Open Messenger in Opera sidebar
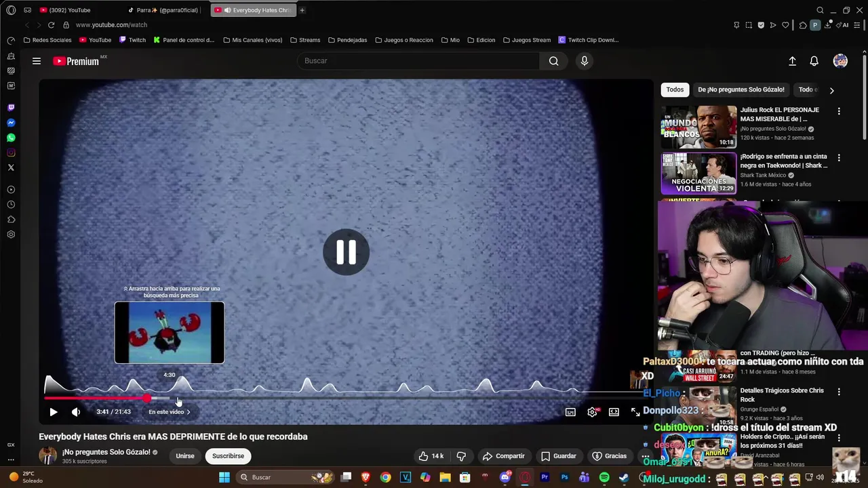868x488 pixels. [x=11, y=123]
